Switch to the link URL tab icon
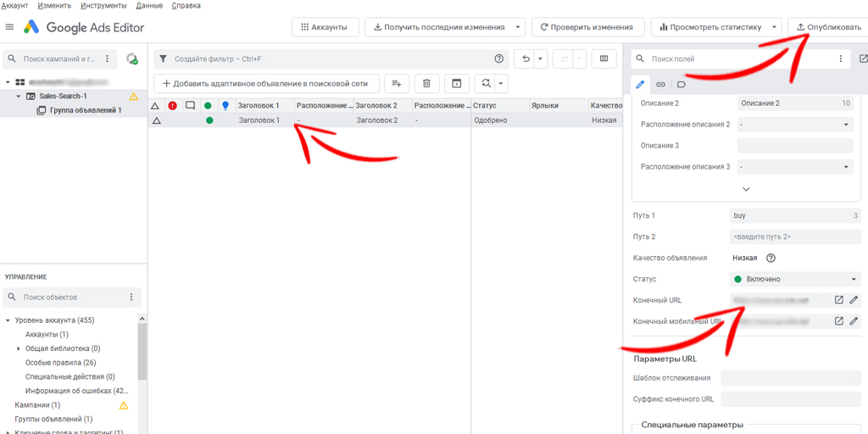 [660, 85]
